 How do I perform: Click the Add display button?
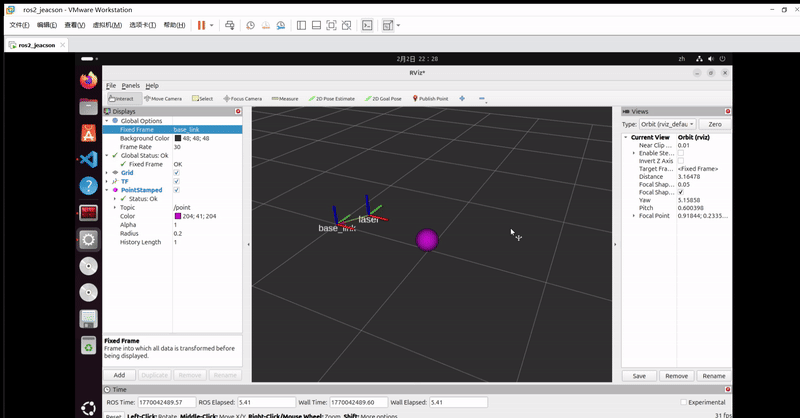(x=119, y=375)
